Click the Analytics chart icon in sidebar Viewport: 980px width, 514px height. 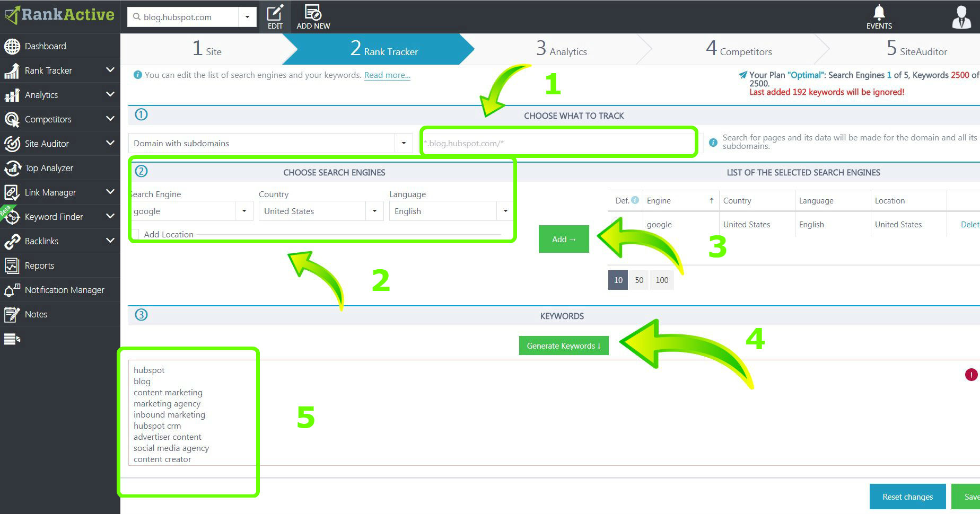point(12,95)
